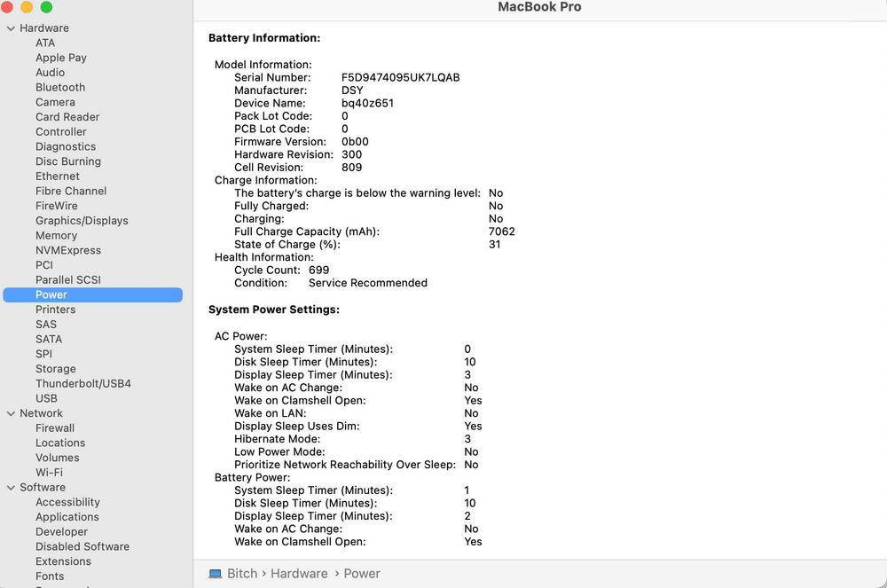Click the yellow minimize window button

point(27,7)
